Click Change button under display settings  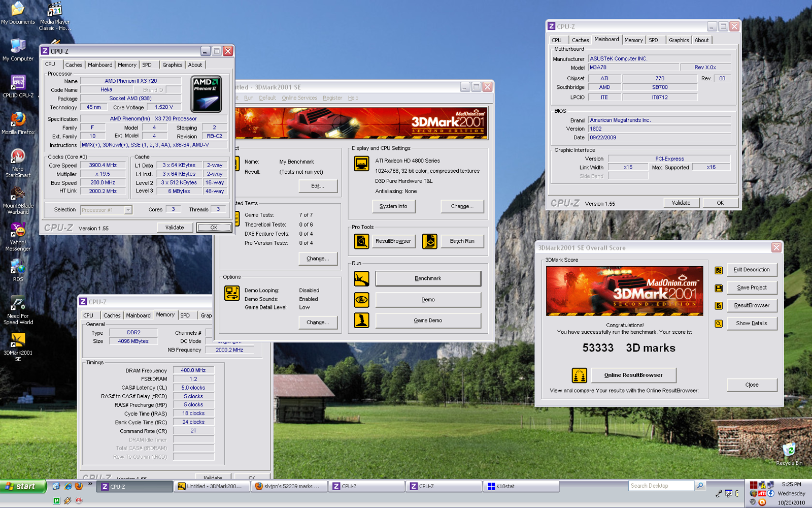[462, 206]
